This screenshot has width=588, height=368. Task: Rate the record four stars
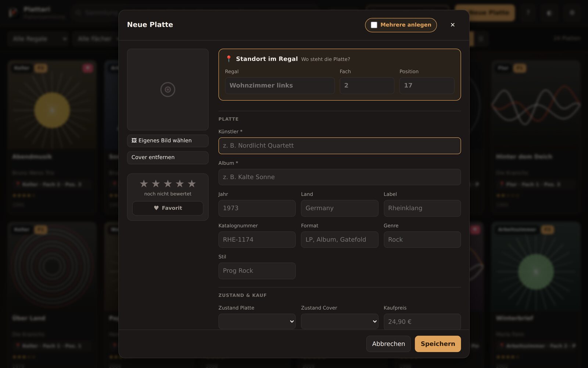[180, 183]
